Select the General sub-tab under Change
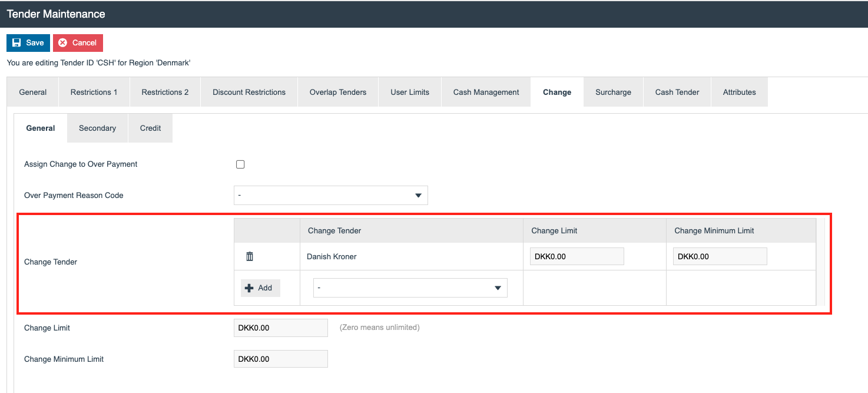 click(41, 128)
